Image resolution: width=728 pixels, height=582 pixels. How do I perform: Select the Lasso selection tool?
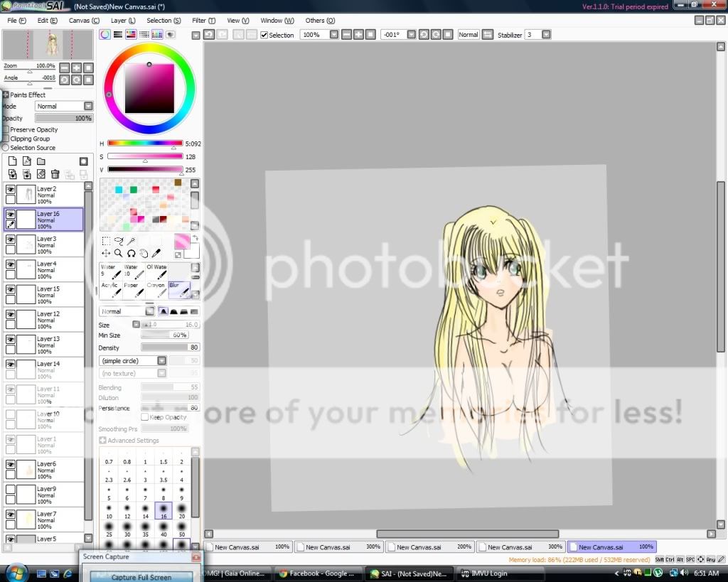click(119, 241)
